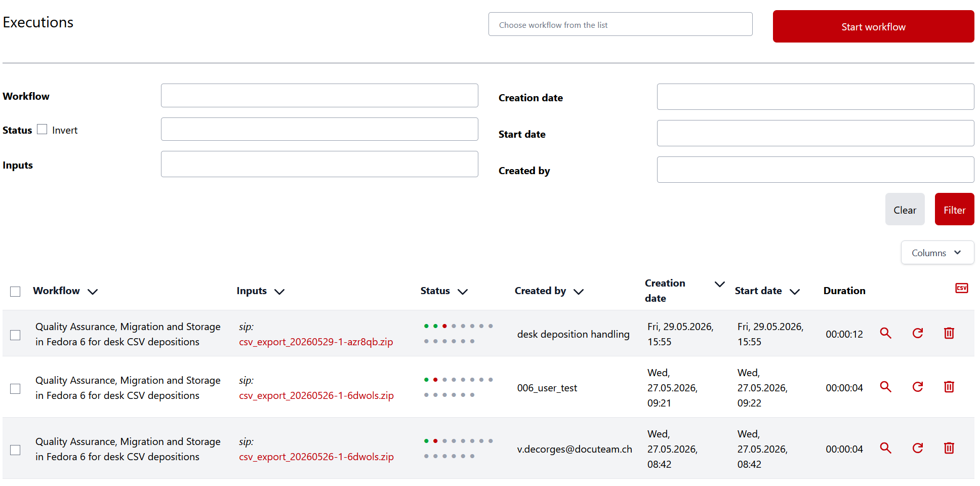
Task: Sort by Created by column arrow
Action: point(579,292)
